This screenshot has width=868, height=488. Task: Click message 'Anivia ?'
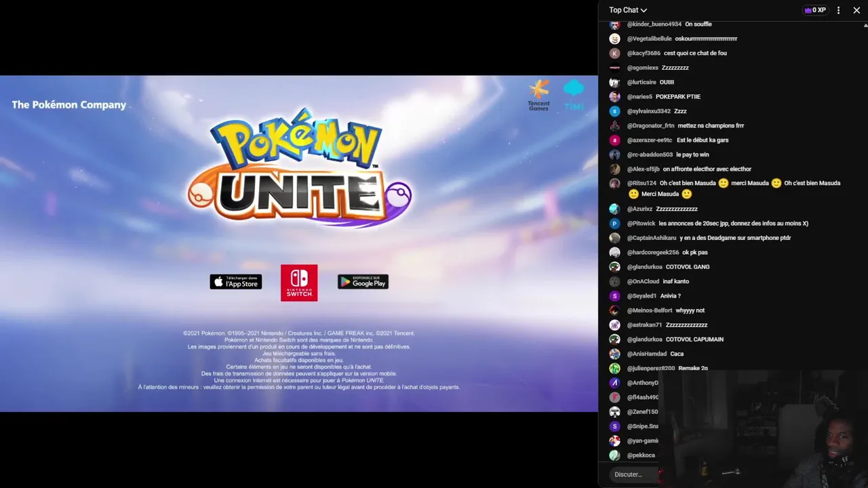tap(670, 296)
